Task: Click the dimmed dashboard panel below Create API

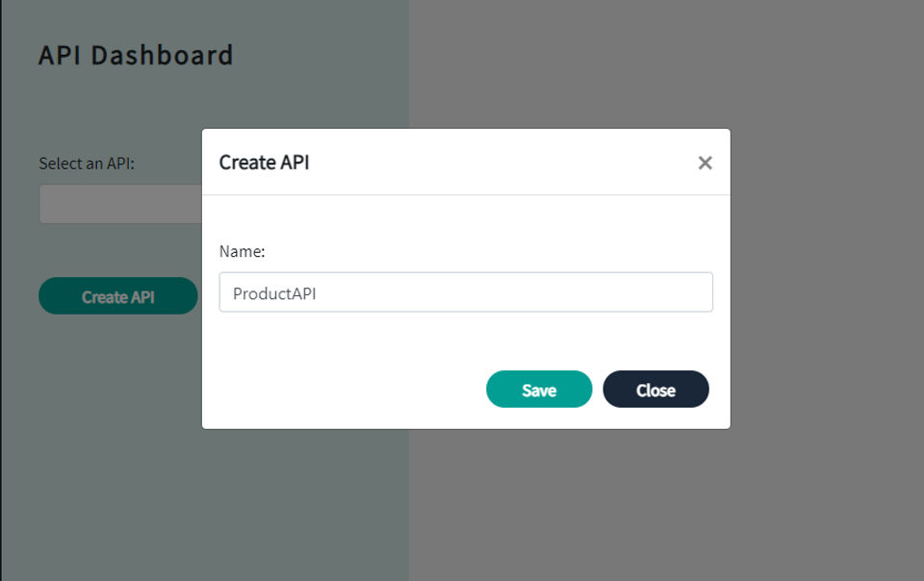Action: click(x=117, y=433)
